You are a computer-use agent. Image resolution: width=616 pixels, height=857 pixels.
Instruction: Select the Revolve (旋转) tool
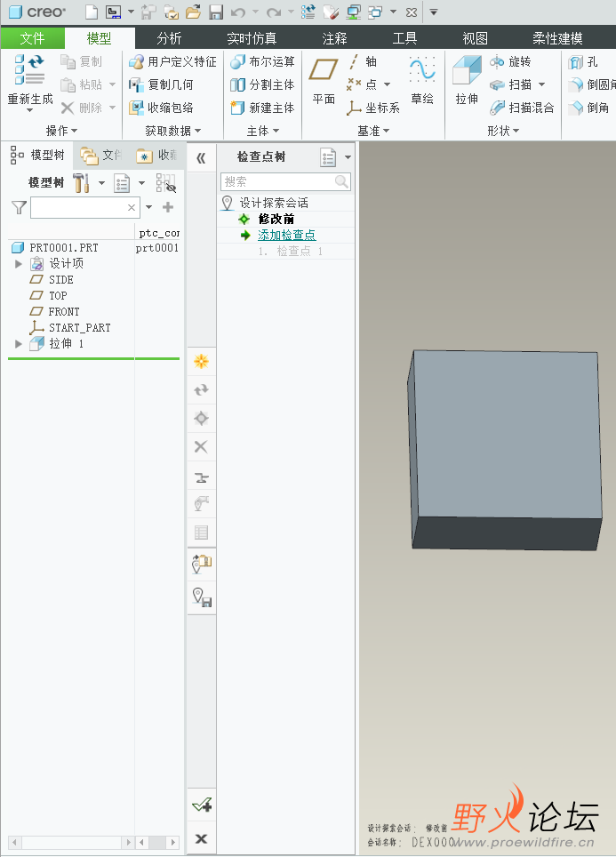(x=510, y=61)
